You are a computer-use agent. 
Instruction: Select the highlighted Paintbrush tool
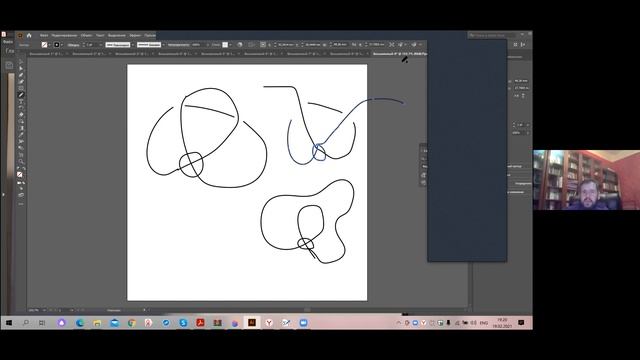tap(21, 95)
